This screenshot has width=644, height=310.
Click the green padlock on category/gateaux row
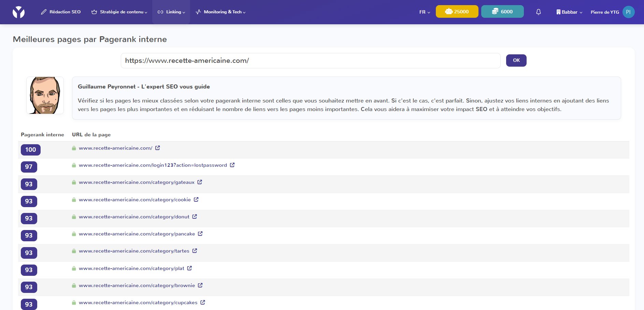point(74,182)
